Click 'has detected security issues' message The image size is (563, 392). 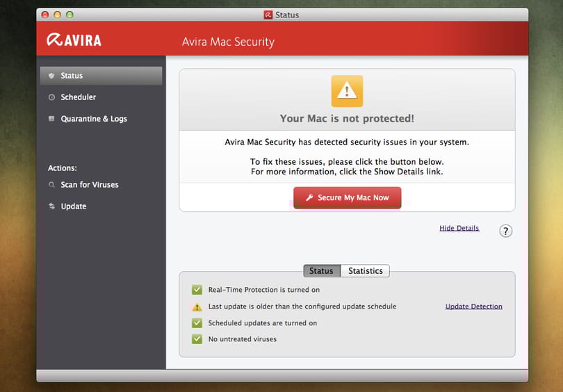pos(347,142)
